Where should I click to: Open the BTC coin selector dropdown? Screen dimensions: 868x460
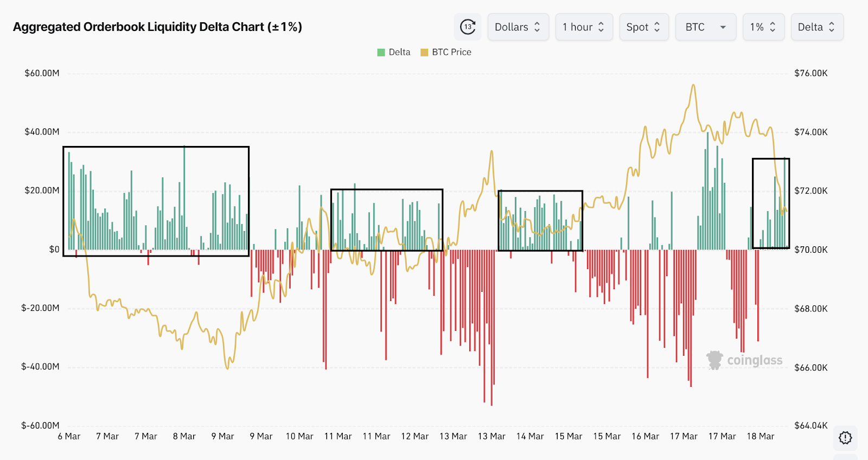705,27
